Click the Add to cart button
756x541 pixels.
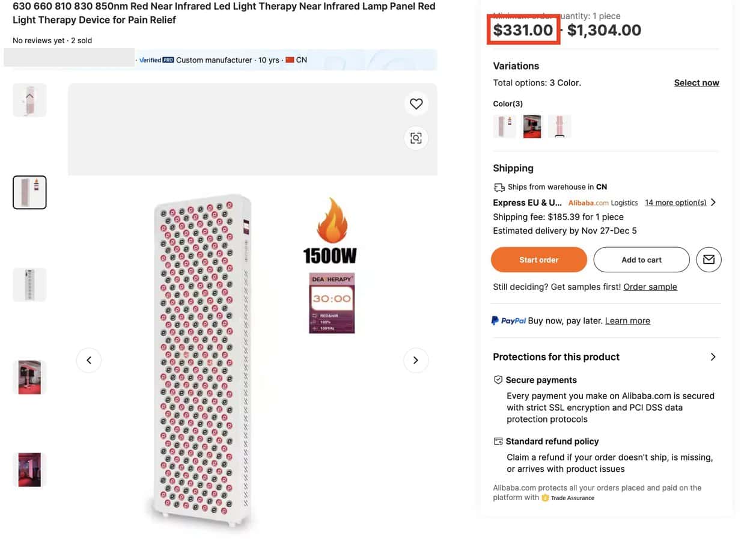coord(641,260)
